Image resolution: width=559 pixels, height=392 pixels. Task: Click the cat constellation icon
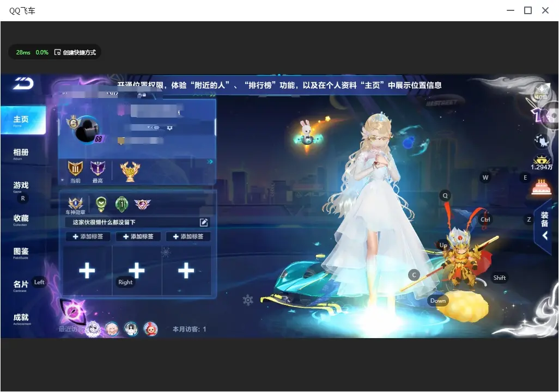(542, 142)
